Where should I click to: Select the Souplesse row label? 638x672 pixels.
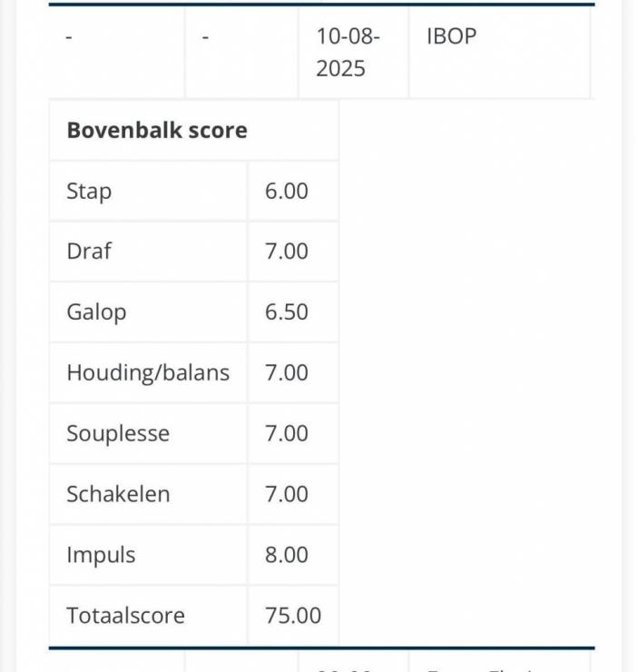pos(118,433)
